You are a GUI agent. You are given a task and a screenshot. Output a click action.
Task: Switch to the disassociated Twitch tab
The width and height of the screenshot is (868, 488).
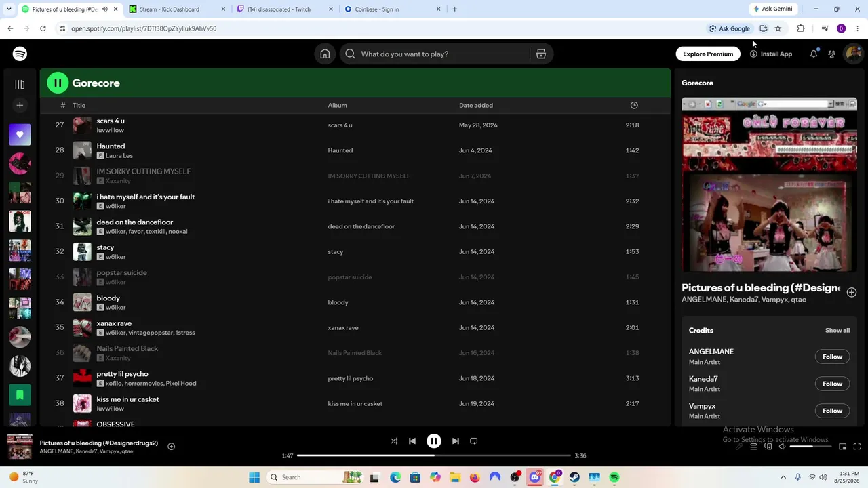coord(285,9)
